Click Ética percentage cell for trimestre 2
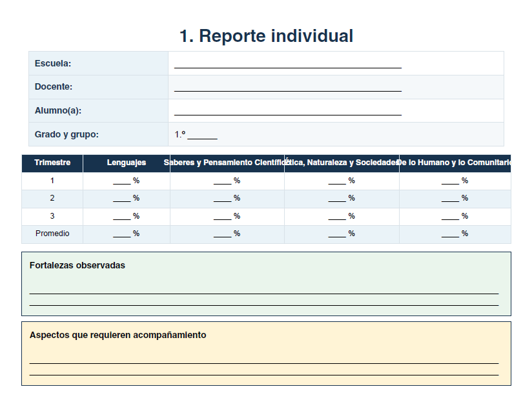 click(x=342, y=198)
